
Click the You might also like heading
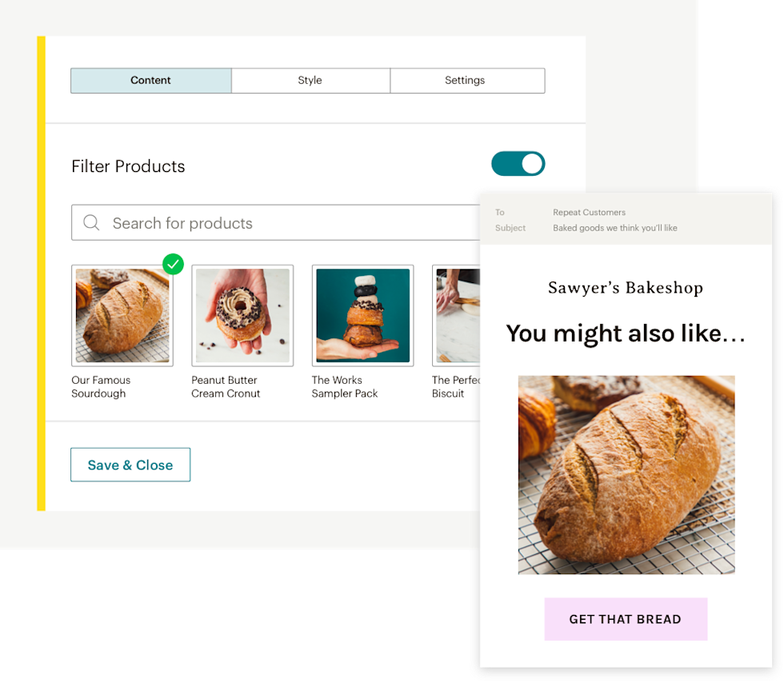coord(626,334)
